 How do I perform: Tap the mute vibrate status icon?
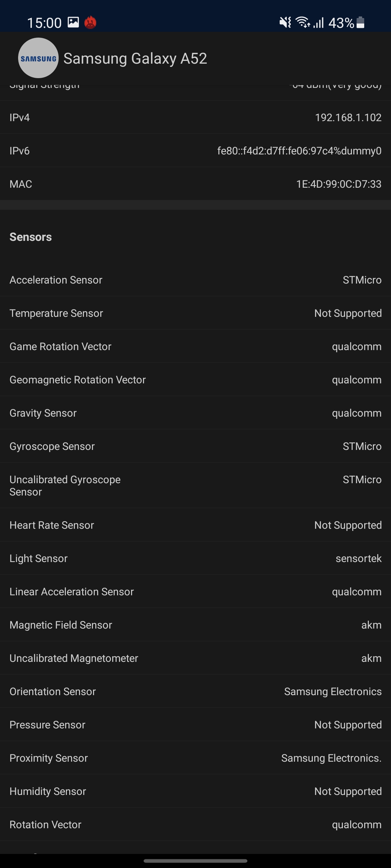(x=285, y=22)
